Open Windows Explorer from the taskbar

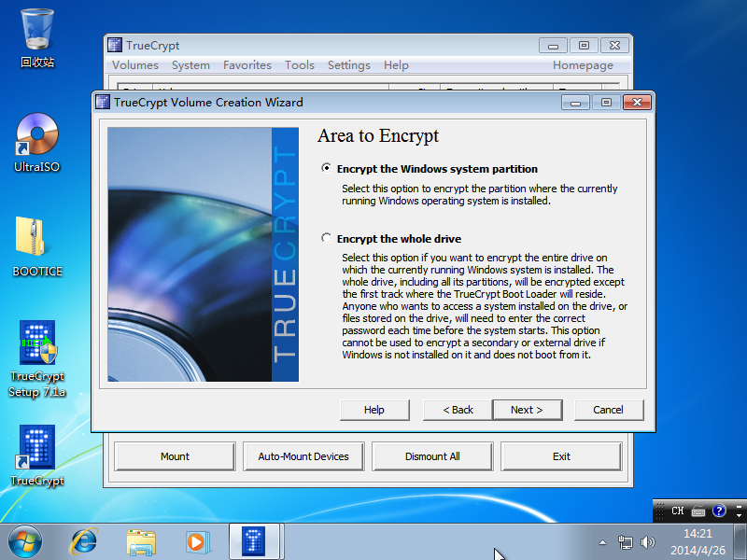[141, 542]
